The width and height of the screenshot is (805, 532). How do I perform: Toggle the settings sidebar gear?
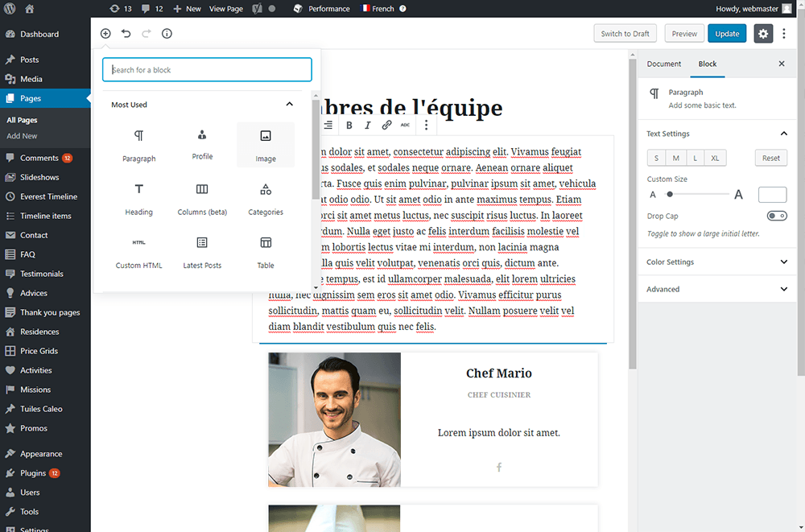pos(763,33)
